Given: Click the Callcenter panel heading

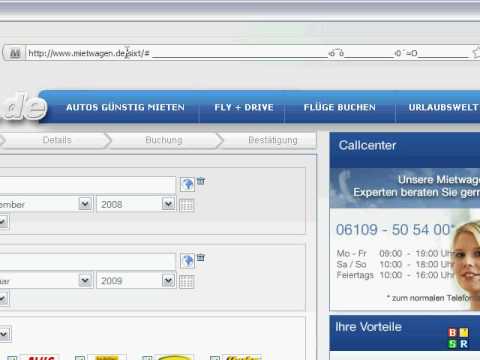Looking at the screenshot, I should point(367,145).
